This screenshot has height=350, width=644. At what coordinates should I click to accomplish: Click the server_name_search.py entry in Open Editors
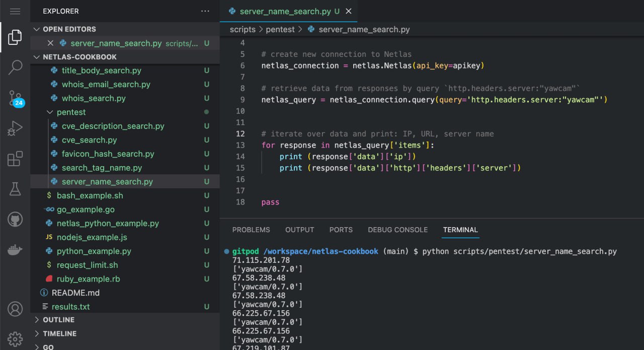125,43
